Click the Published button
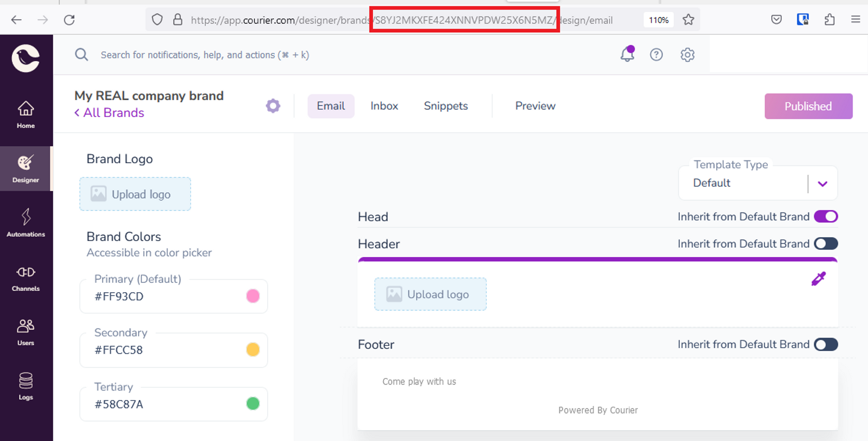Image resolution: width=868 pixels, height=441 pixels. pyautogui.click(x=809, y=106)
